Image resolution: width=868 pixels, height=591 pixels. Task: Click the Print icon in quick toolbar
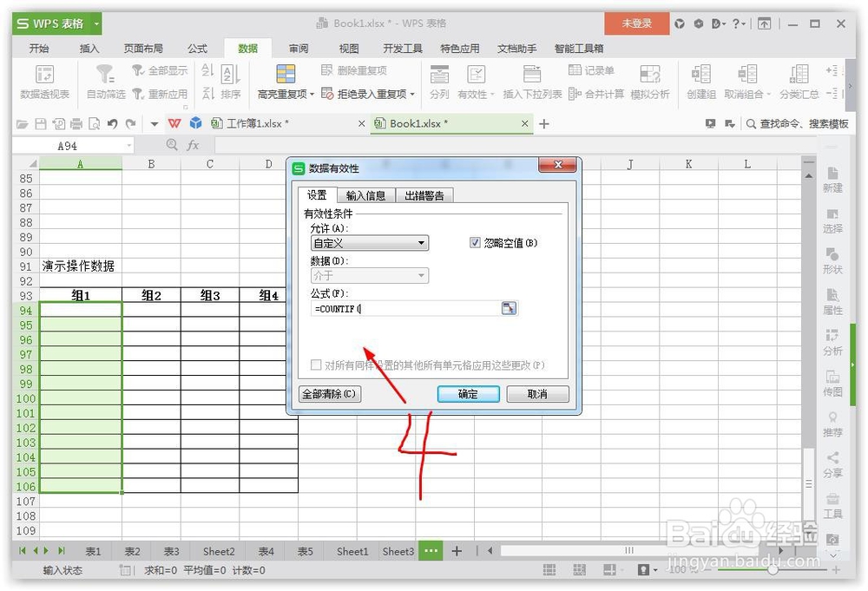coord(76,124)
